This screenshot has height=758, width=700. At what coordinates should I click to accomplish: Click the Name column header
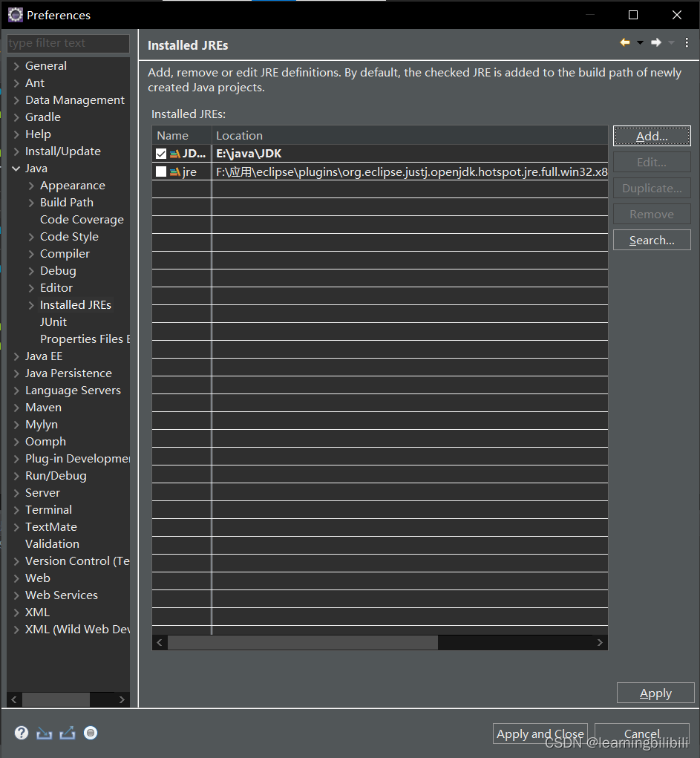pos(182,135)
